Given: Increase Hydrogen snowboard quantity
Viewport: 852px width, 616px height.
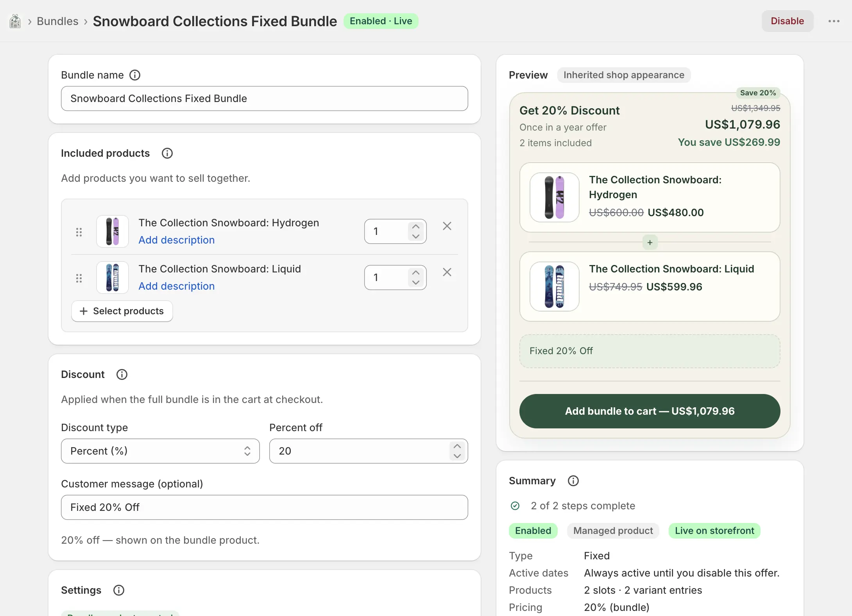Looking at the screenshot, I should click(416, 227).
